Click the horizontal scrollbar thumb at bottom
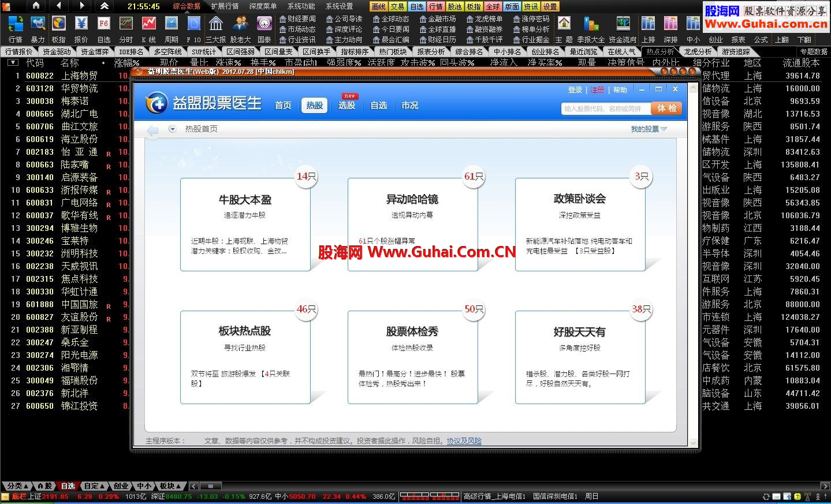The height and width of the screenshot is (504, 831). pyautogui.click(x=211, y=486)
